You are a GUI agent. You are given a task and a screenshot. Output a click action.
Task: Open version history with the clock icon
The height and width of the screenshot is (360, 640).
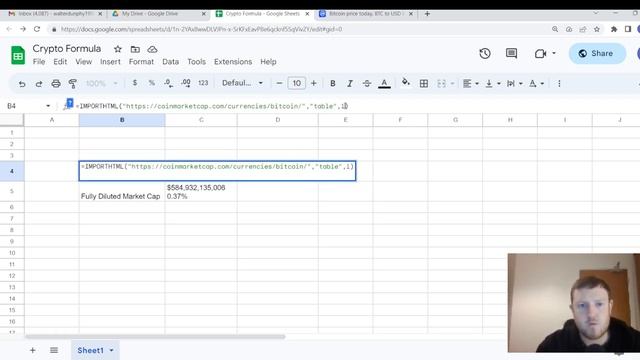pyautogui.click(x=485, y=53)
